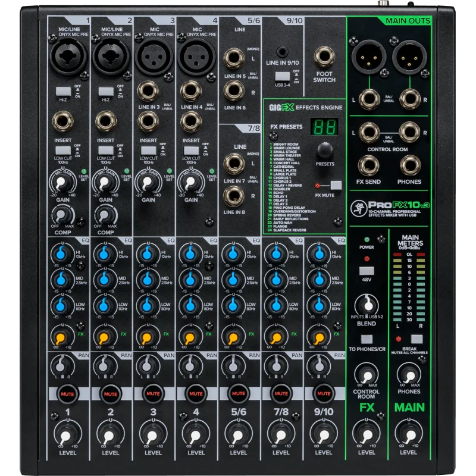
Task: Click the main out R quarter-inch jack
Action: click(410, 99)
